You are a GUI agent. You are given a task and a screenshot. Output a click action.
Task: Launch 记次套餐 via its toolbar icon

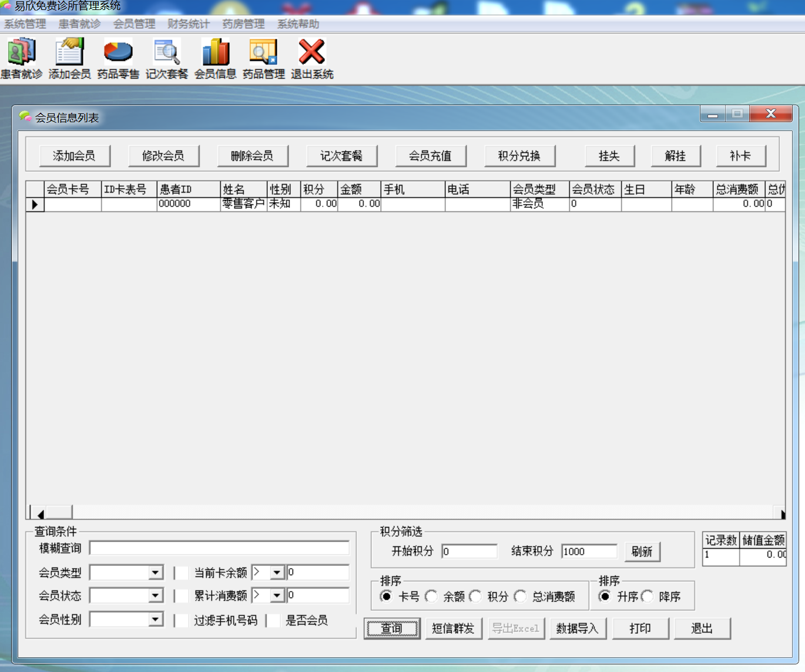pyautogui.click(x=166, y=56)
